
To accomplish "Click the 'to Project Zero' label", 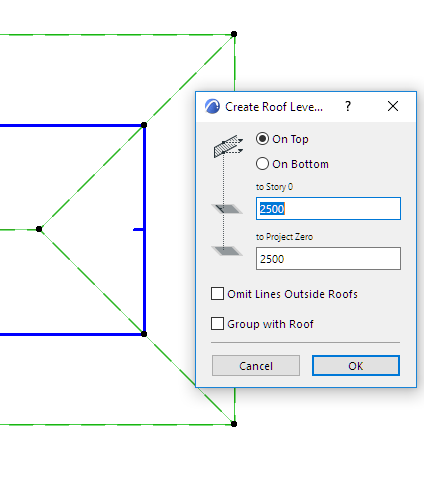I will [x=284, y=237].
